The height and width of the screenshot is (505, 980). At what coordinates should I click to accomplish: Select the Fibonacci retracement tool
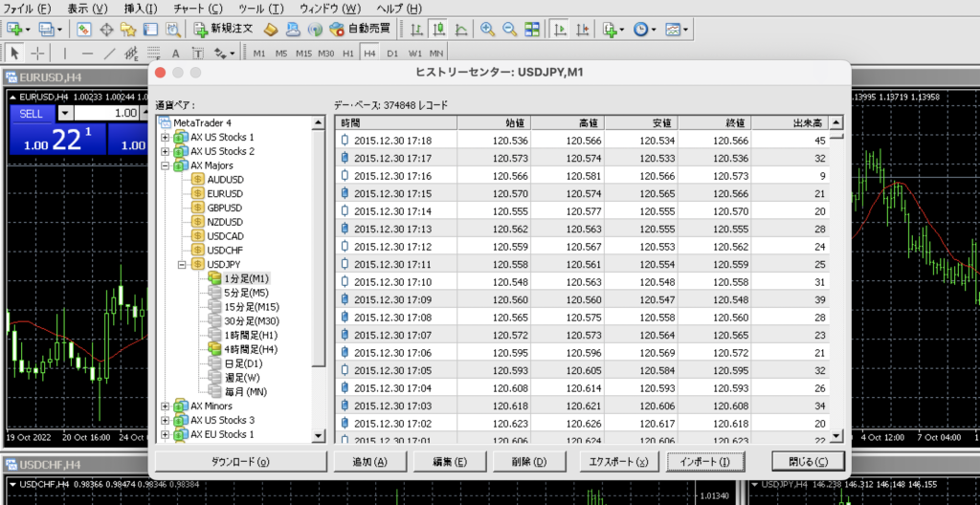[x=153, y=54]
